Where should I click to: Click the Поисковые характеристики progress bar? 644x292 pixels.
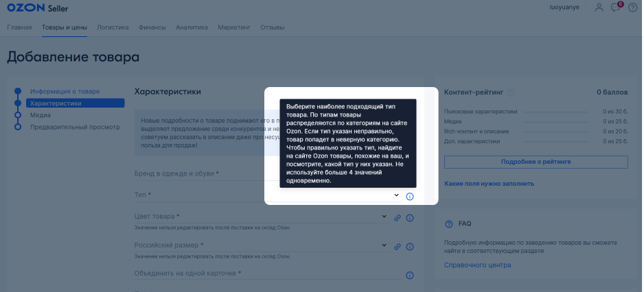[555, 112]
